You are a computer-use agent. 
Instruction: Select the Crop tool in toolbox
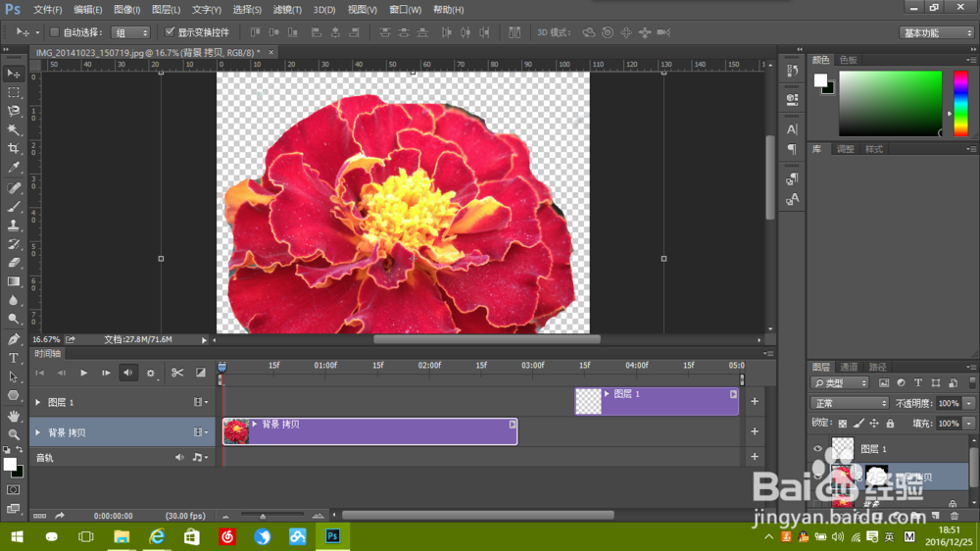tap(14, 149)
